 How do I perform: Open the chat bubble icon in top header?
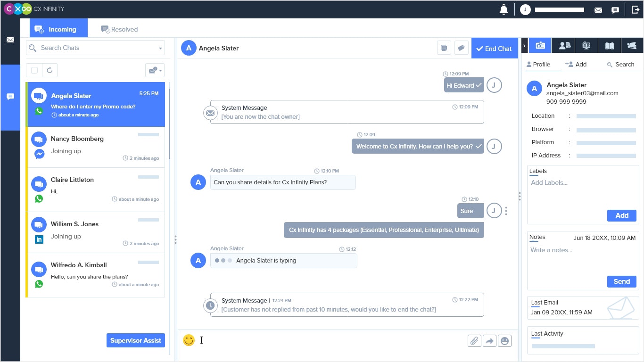615,10
